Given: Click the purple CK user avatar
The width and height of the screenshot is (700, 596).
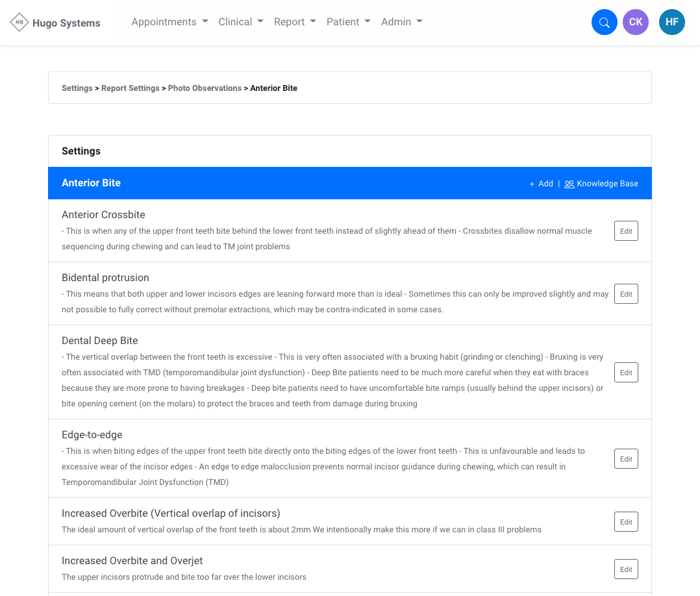Looking at the screenshot, I should [x=635, y=22].
